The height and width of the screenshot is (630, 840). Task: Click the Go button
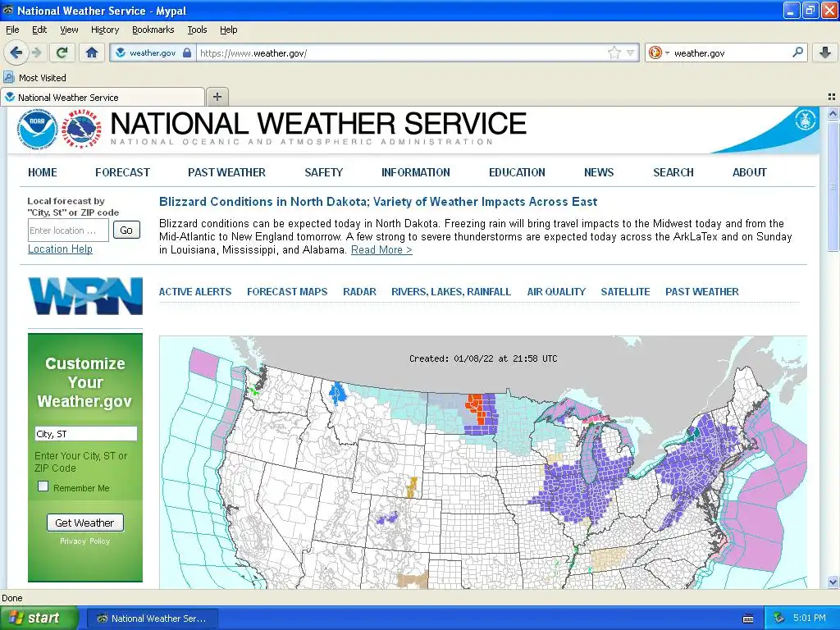126,230
